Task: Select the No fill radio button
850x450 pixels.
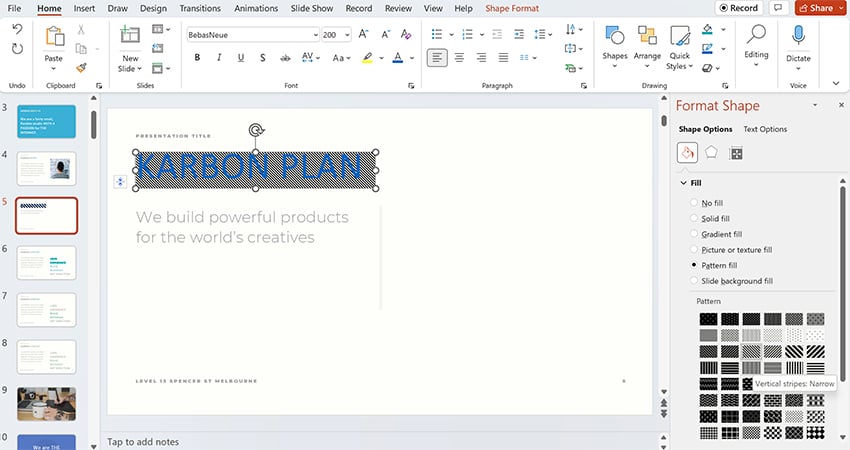Action: tap(695, 203)
